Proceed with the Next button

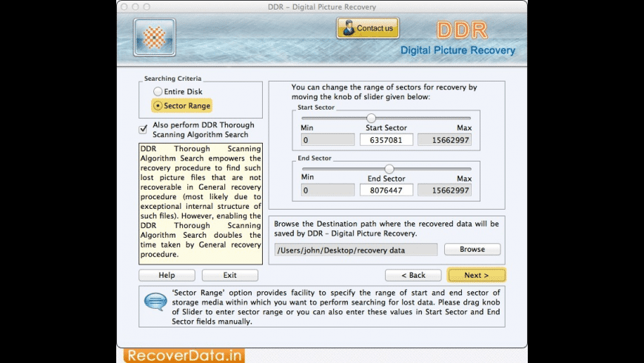[x=477, y=275]
